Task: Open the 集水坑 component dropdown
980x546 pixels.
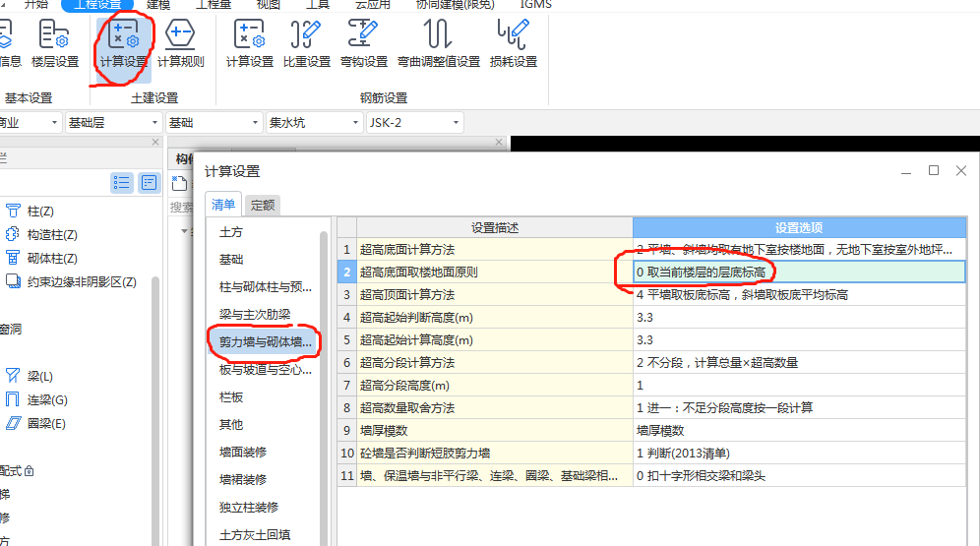Action: point(314,122)
